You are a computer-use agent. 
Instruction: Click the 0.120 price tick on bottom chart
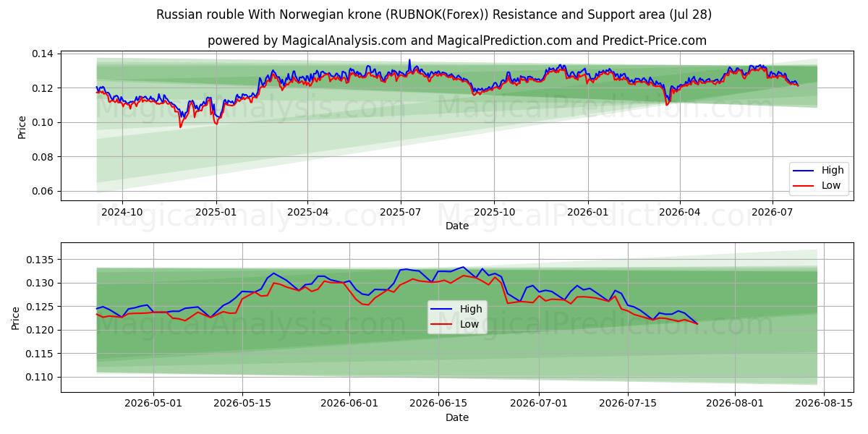(x=41, y=330)
